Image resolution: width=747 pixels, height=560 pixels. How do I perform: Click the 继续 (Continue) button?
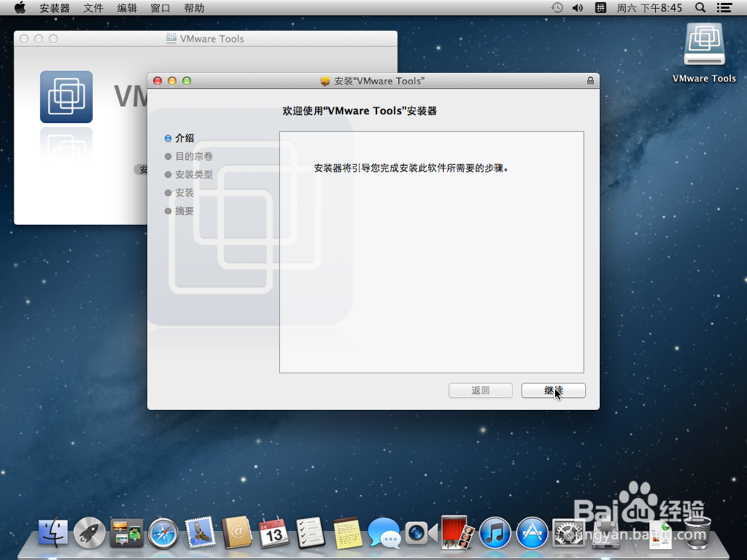click(x=553, y=391)
